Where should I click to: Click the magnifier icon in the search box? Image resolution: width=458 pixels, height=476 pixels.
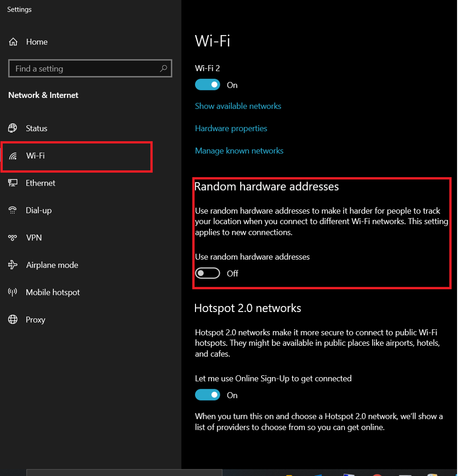click(x=164, y=68)
